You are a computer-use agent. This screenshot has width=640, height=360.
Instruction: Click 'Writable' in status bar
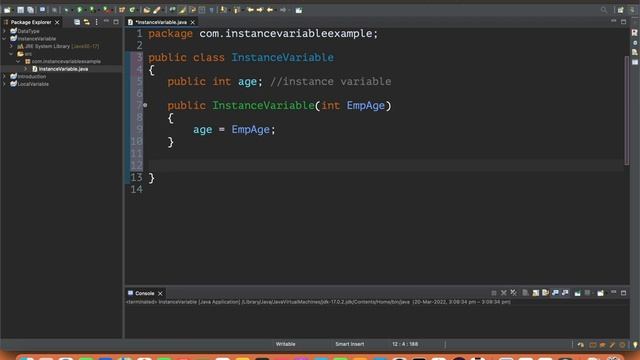coord(285,344)
